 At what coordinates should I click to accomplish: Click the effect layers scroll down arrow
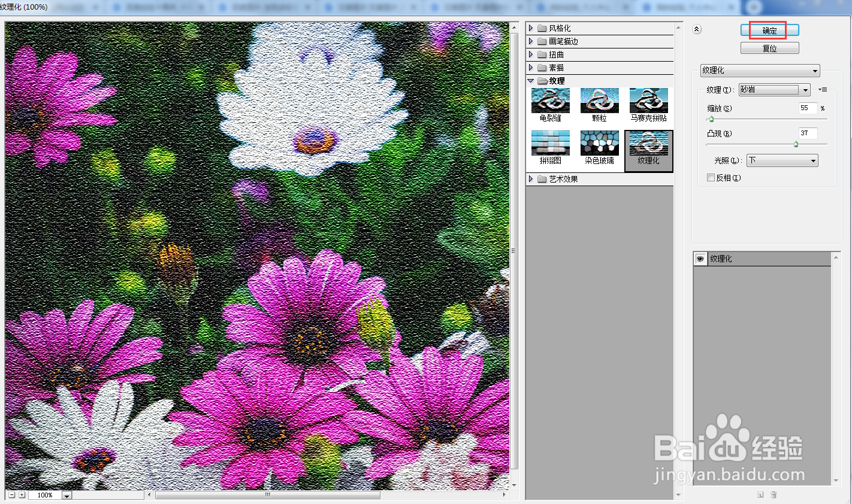pos(836,481)
